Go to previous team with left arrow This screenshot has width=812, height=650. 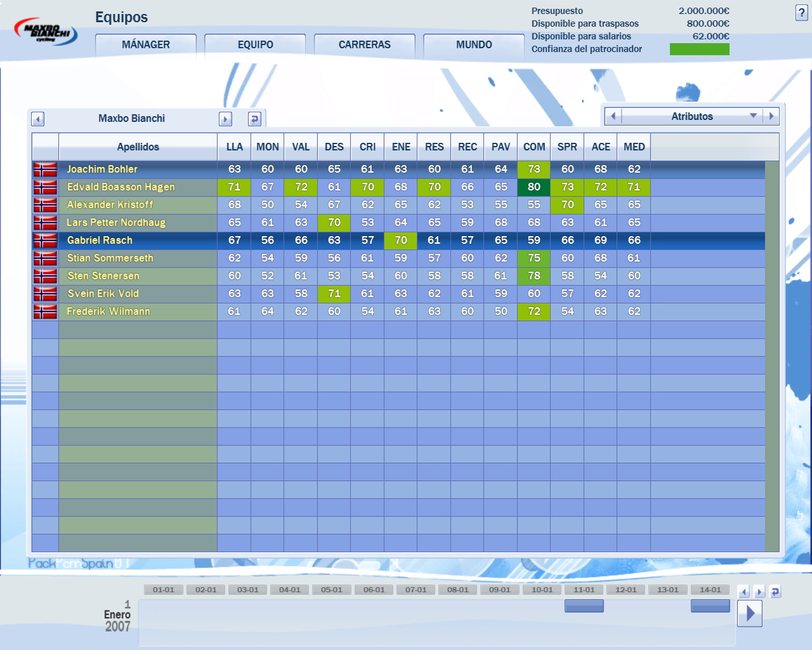[x=37, y=119]
